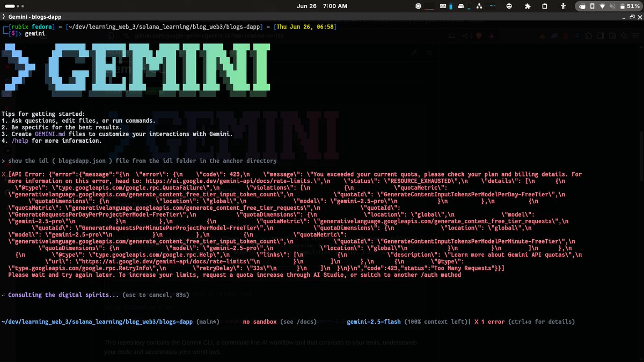
Task: Open the accessibility menu icon
Action: pos(562,6)
